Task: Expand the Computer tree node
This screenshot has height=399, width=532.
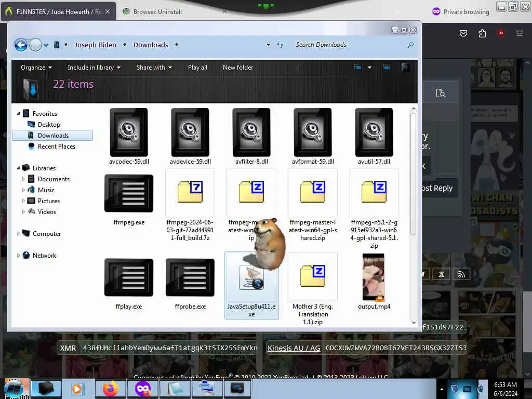Action: tap(18, 233)
